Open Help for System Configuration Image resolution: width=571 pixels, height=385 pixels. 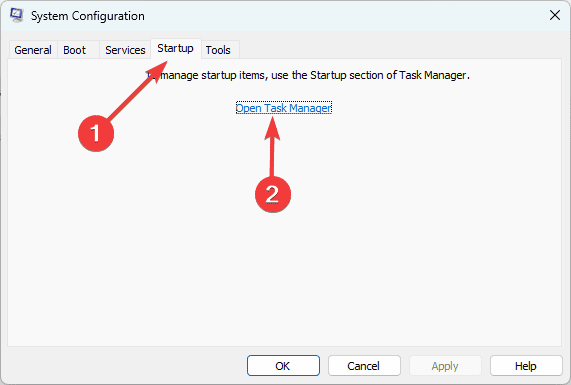526,366
